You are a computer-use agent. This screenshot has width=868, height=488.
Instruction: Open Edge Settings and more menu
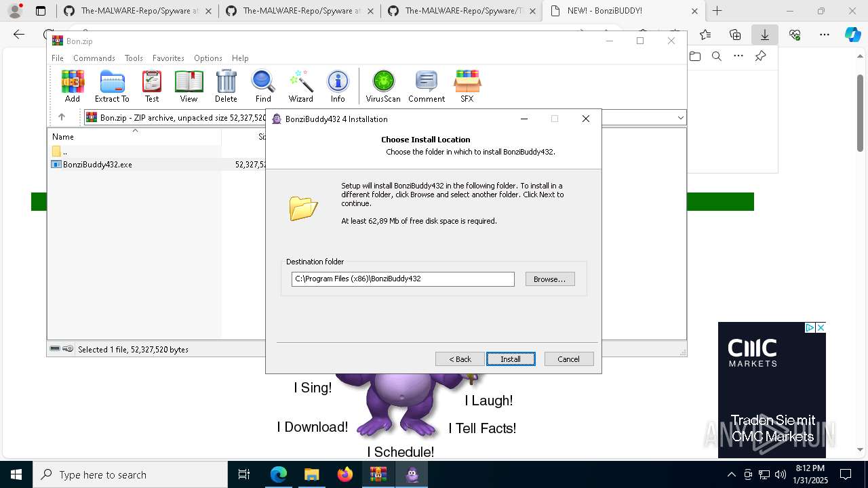pos(825,35)
